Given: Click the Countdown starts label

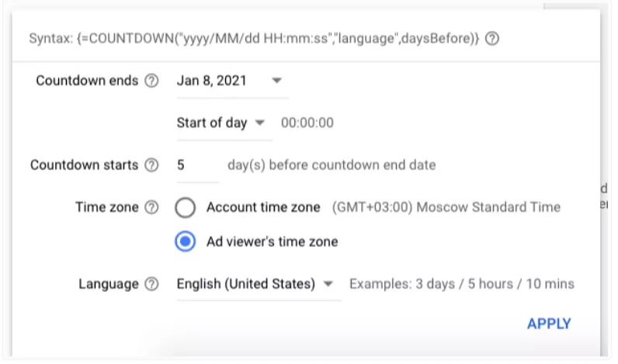Looking at the screenshot, I should point(85,165).
